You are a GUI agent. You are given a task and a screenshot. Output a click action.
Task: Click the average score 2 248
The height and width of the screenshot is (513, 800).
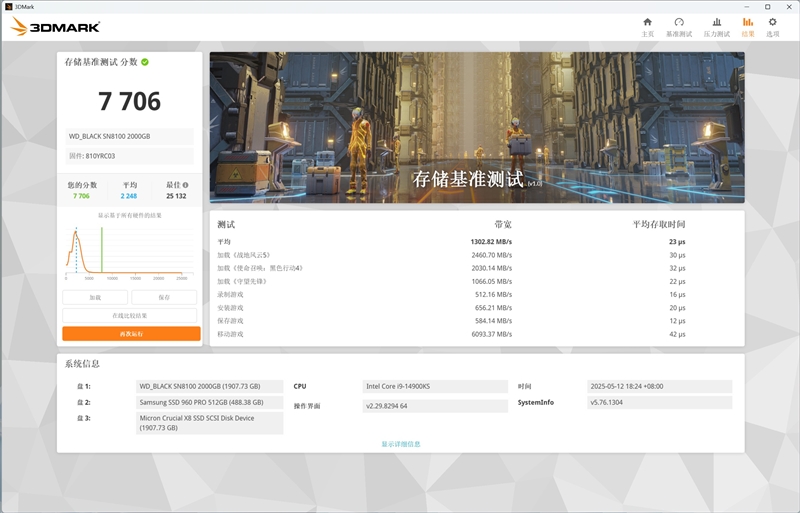(x=129, y=196)
